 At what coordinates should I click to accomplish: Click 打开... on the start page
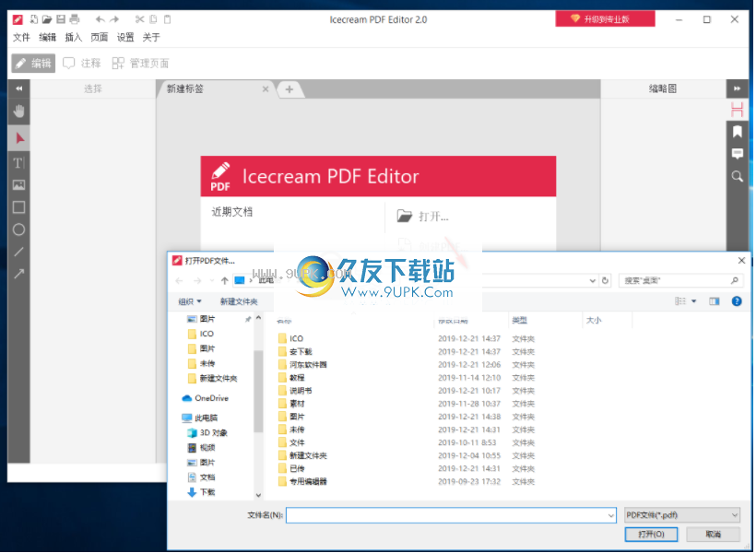tap(423, 217)
